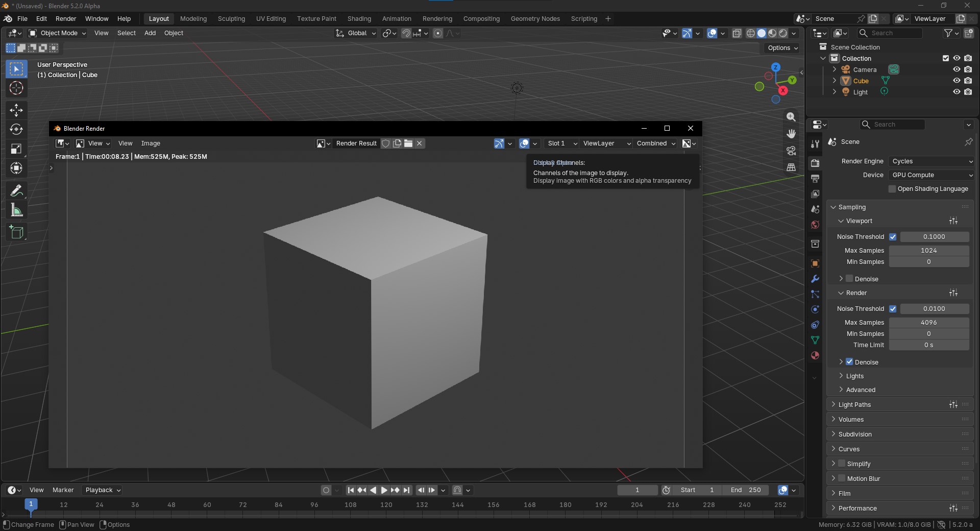Viewport: 980px width, 531px height.
Task: Select the Move tool in the toolbar
Action: pos(16,110)
